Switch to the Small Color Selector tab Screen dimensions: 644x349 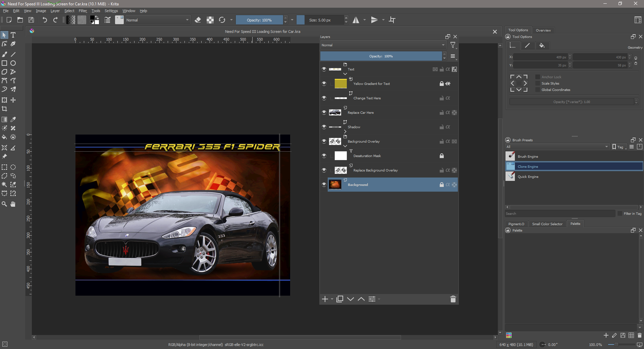[x=547, y=224]
